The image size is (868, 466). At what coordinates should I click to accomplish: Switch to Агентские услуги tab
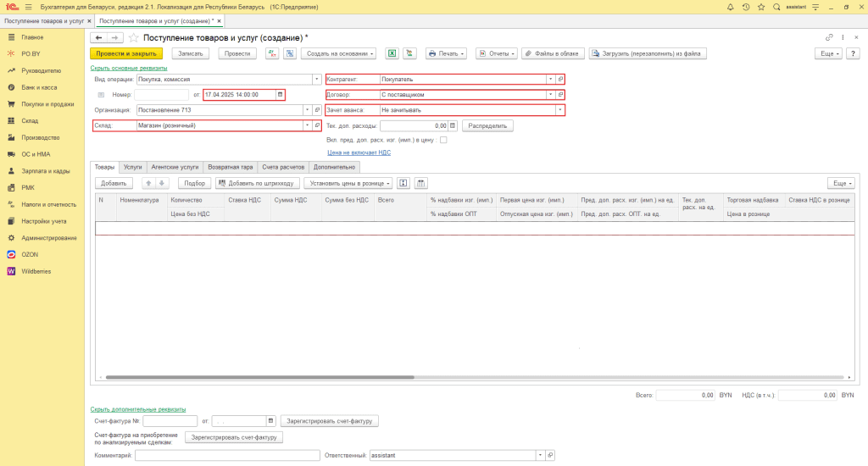175,167
